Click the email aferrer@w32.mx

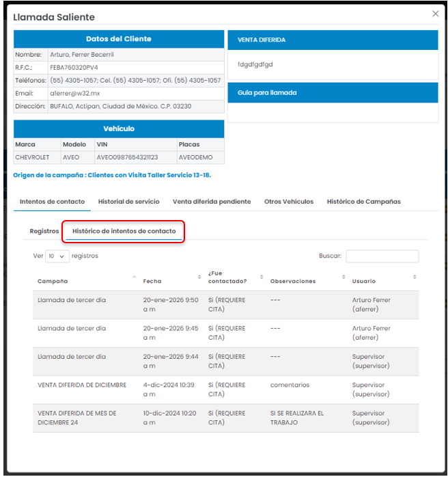tap(75, 93)
